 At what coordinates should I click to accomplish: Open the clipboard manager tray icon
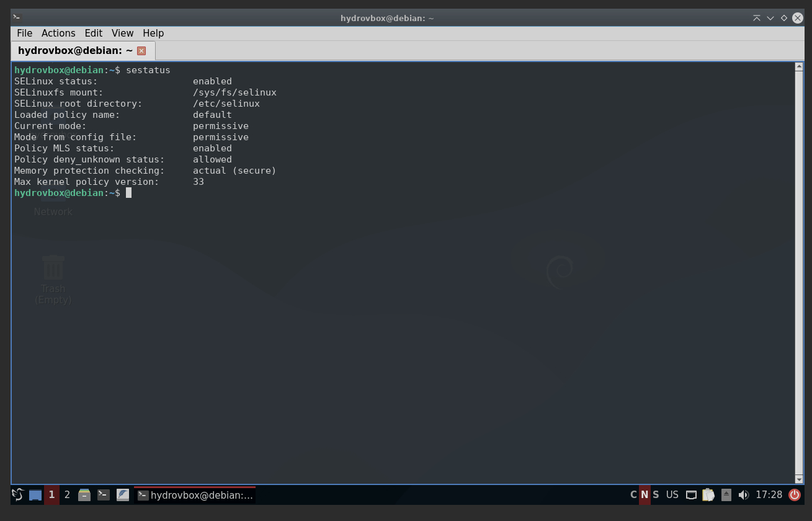[x=708, y=495]
